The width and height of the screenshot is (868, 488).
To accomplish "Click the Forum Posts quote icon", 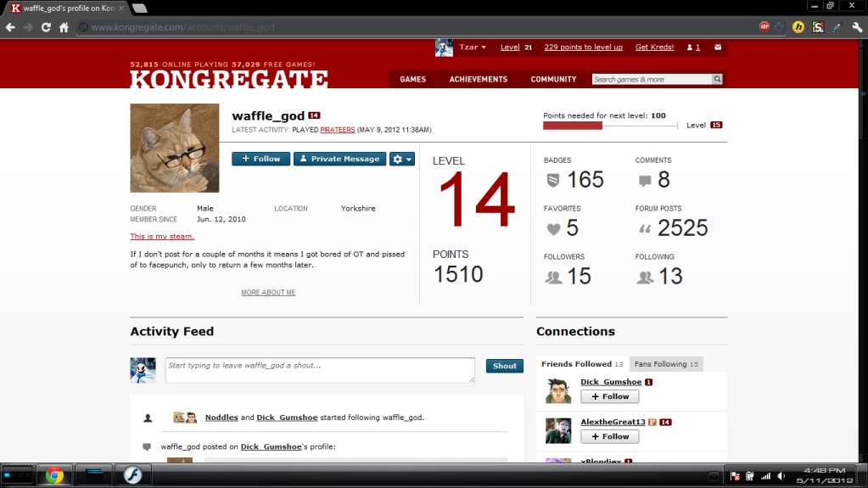I will click(645, 229).
